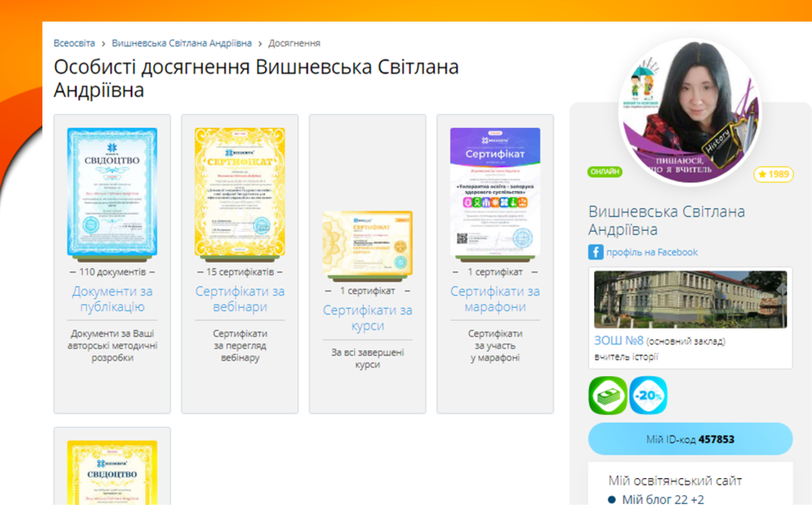Open the school building photo
This screenshot has width=812, height=517.
pyautogui.click(x=690, y=299)
